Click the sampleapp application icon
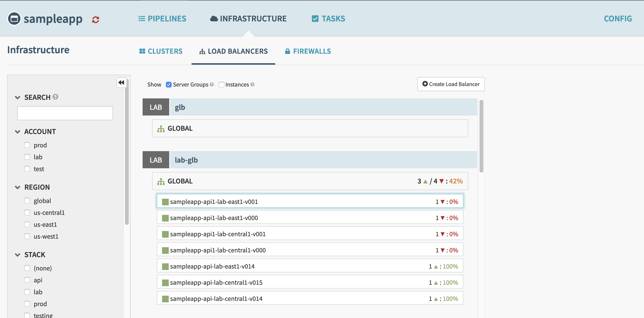644x318 pixels. (x=14, y=19)
